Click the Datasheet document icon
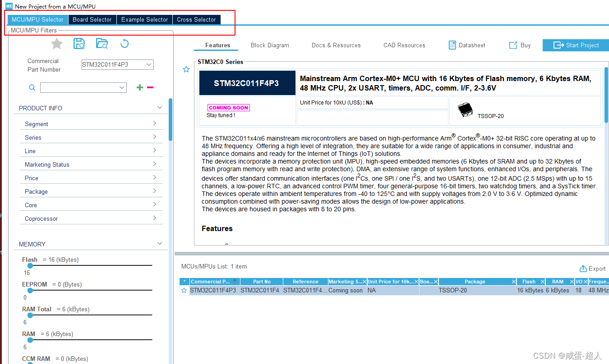This screenshot has height=364, width=609. (x=452, y=45)
